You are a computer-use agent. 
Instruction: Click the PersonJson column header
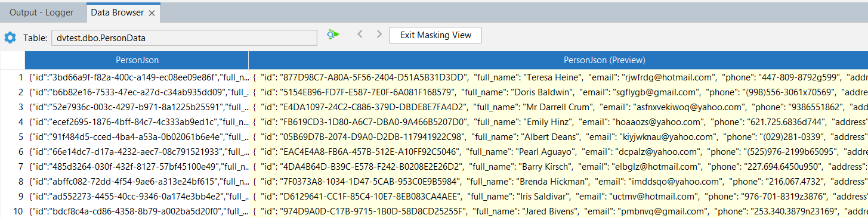point(137,60)
